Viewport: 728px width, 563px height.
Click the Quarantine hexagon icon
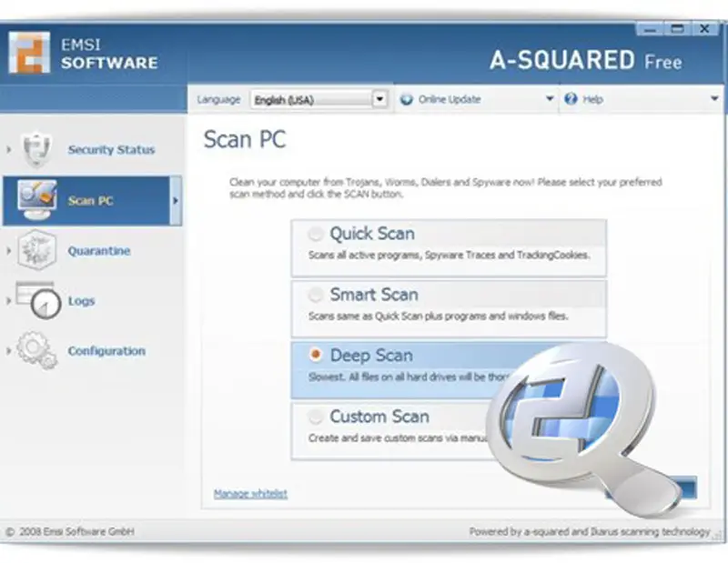36,250
